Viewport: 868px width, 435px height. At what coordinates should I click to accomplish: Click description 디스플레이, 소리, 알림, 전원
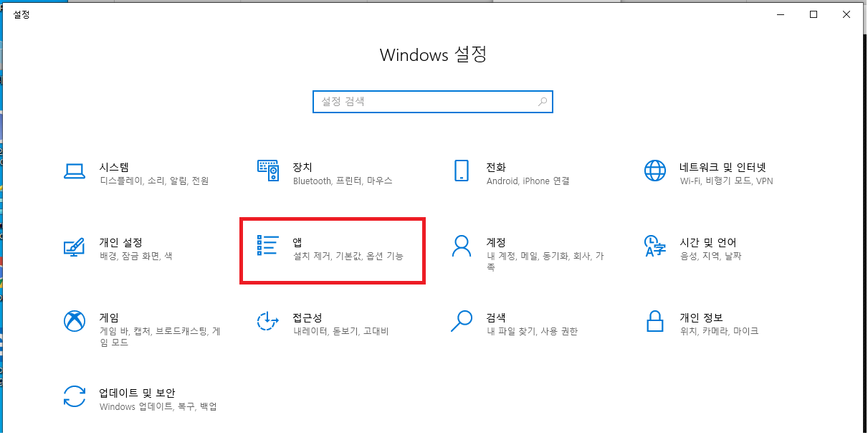tap(154, 181)
